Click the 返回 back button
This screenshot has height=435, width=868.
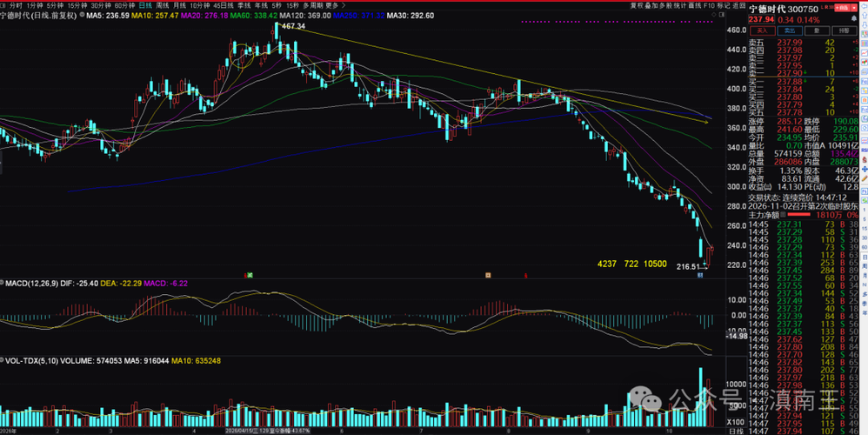739,5
